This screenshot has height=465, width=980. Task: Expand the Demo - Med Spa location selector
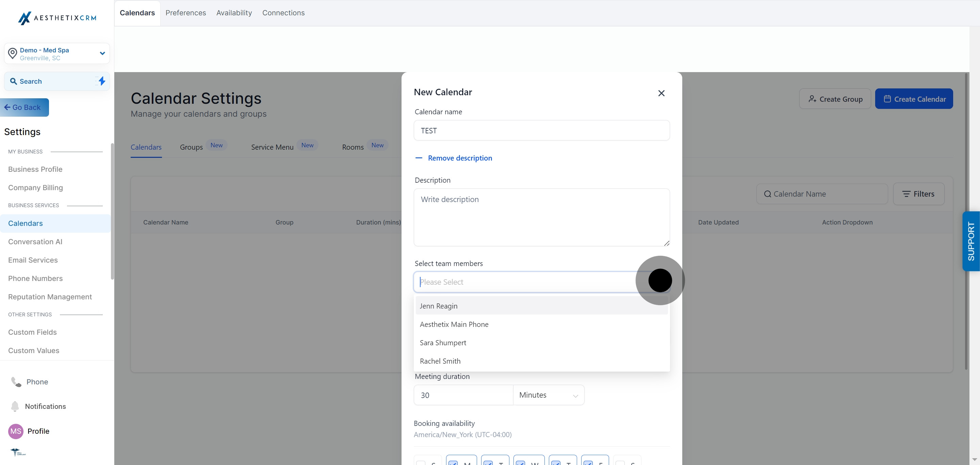tap(57, 54)
